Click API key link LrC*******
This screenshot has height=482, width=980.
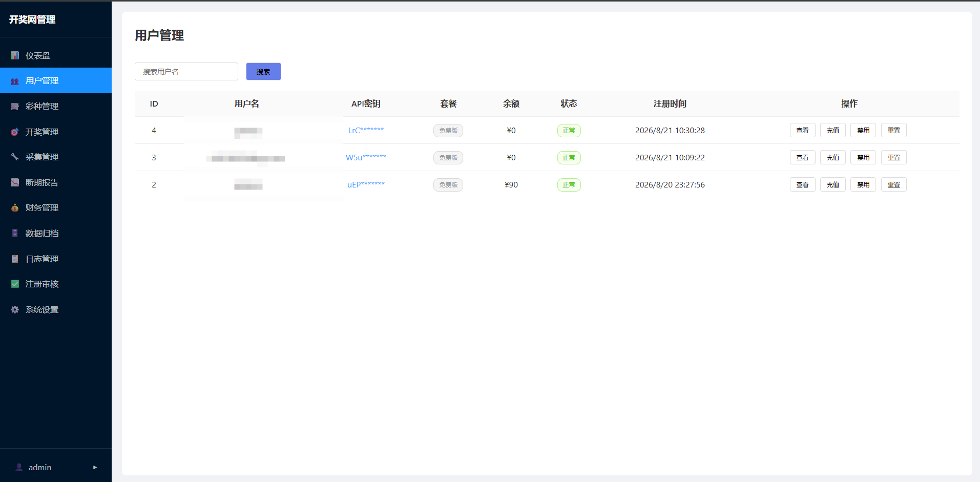pyautogui.click(x=366, y=130)
